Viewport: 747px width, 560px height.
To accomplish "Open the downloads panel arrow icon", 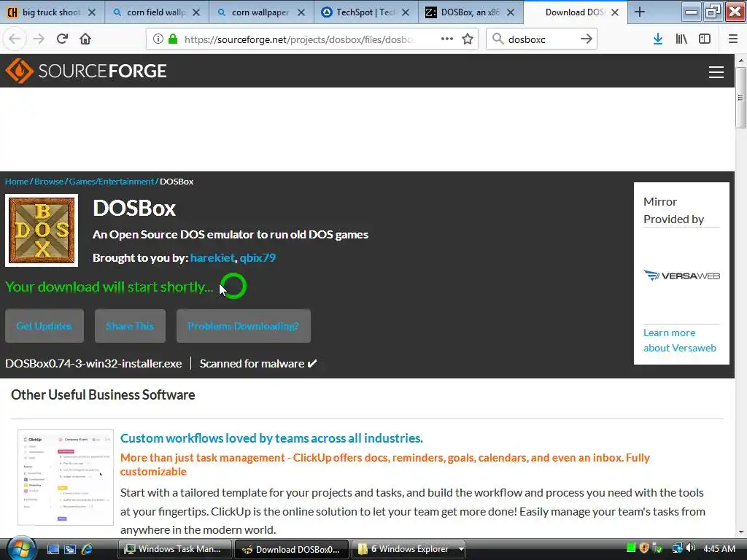I will pyautogui.click(x=658, y=39).
